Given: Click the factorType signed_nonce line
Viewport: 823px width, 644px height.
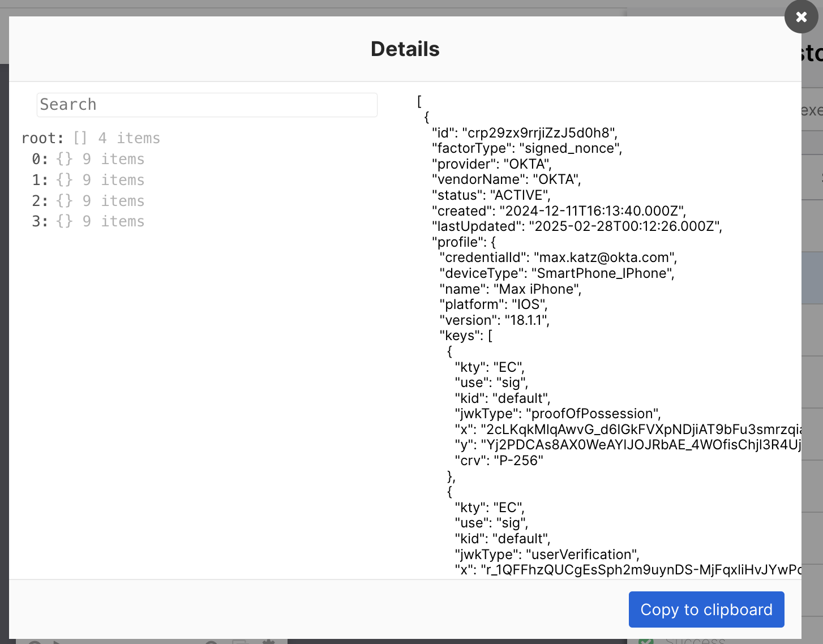Looking at the screenshot, I should point(526,148).
